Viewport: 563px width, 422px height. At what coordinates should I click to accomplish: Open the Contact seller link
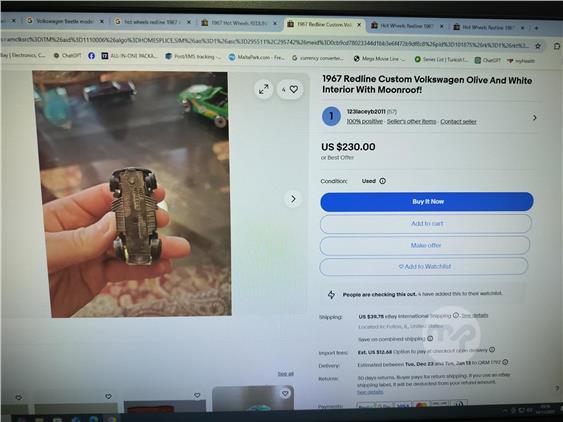point(458,121)
